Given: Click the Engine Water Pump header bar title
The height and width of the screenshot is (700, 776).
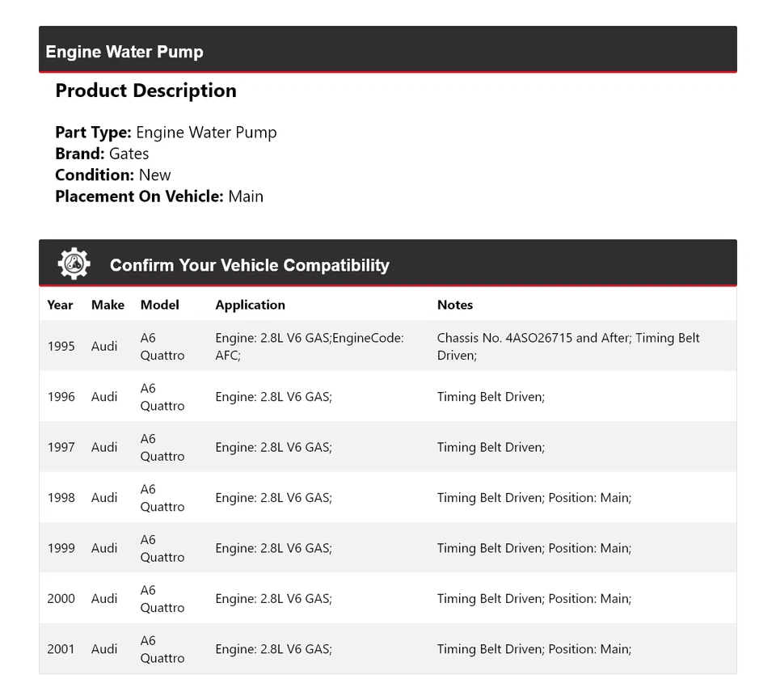Looking at the screenshot, I should click(x=124, y=52).
